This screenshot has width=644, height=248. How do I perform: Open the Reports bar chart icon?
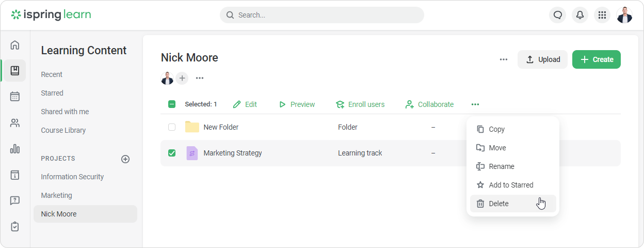(15, 149)
